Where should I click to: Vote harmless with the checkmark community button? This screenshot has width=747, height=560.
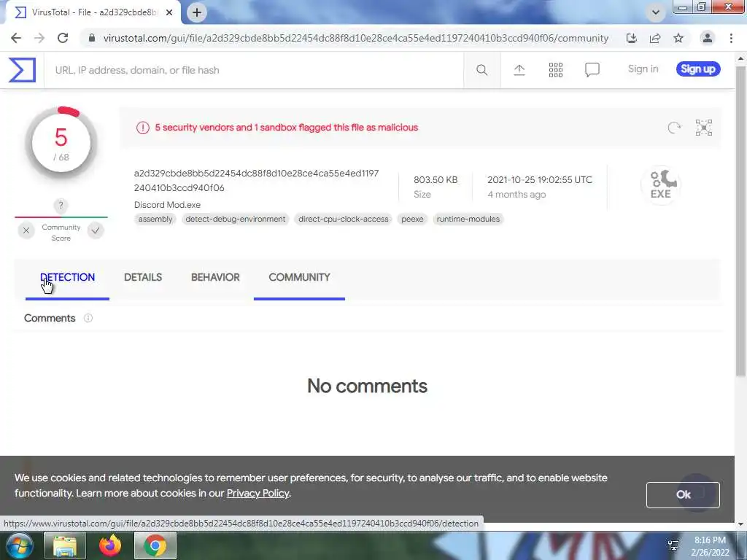point(96,230)
